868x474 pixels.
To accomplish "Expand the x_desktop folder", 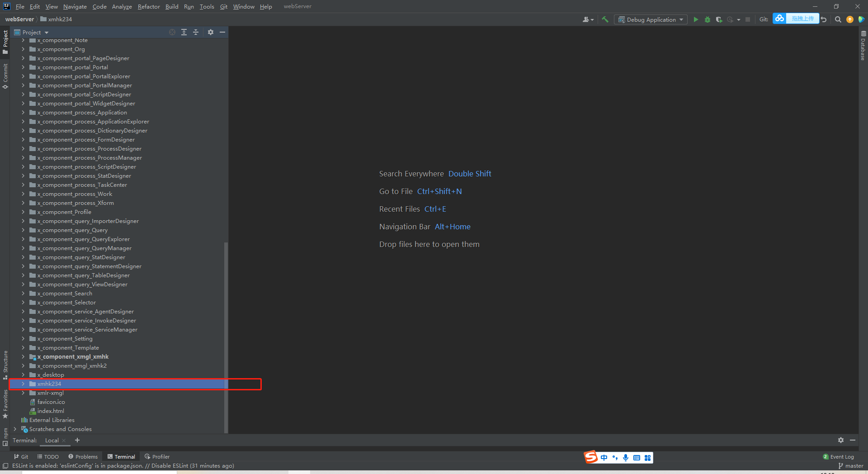I will (x=23, y=375).
